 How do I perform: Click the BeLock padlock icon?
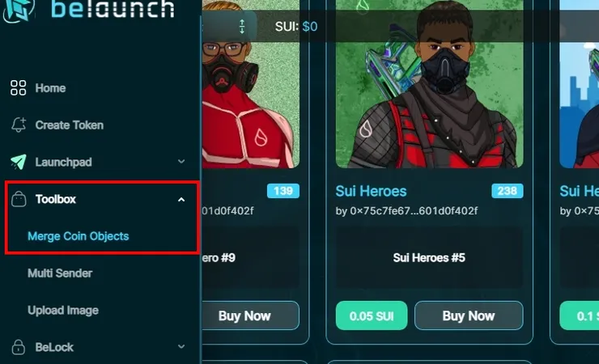[x=19, y=347]
